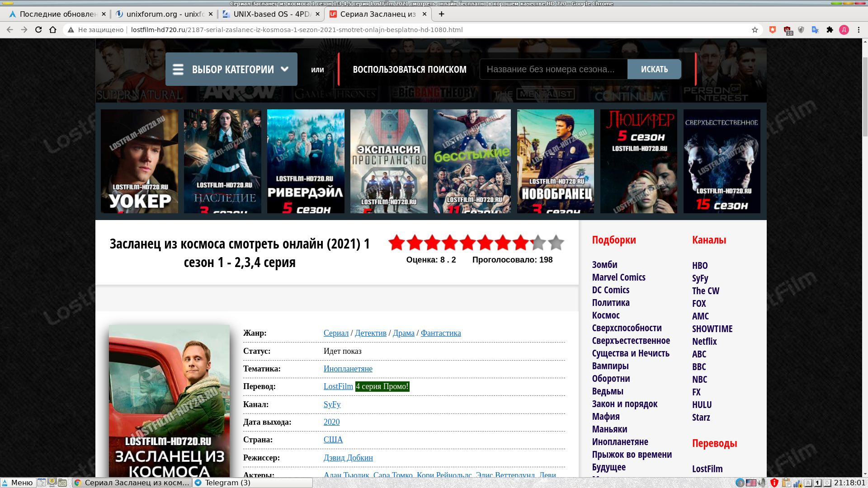This screenshot has width=868, height=488.
Task: Open the extensions puzzle menu
Action: click(x=830, y=30)
